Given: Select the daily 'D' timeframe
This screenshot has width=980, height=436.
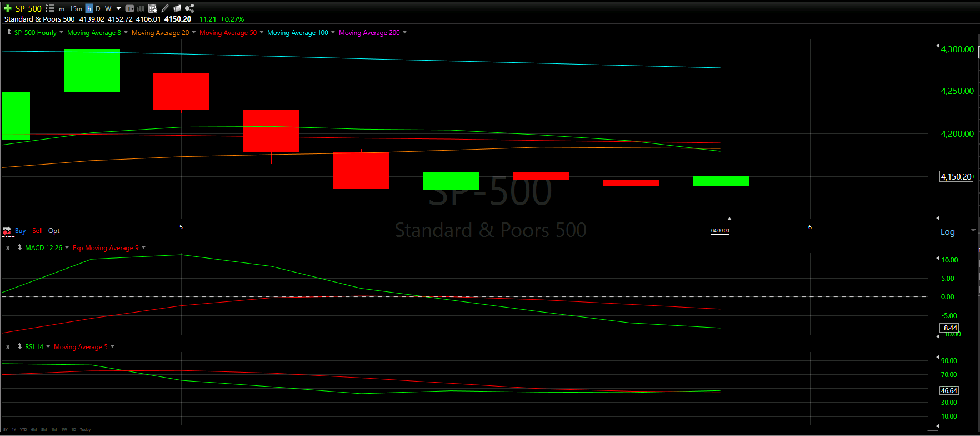Looking at the screenshot, I should tap(98, 8).
